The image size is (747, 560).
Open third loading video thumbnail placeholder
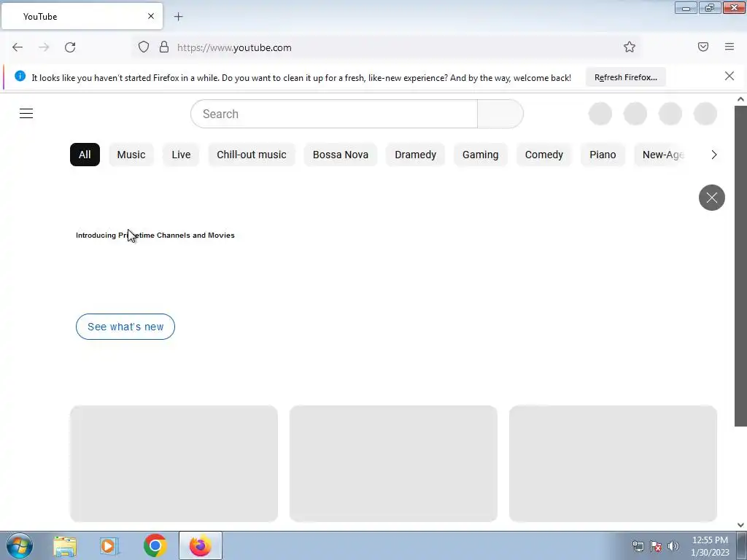(613, 463)
